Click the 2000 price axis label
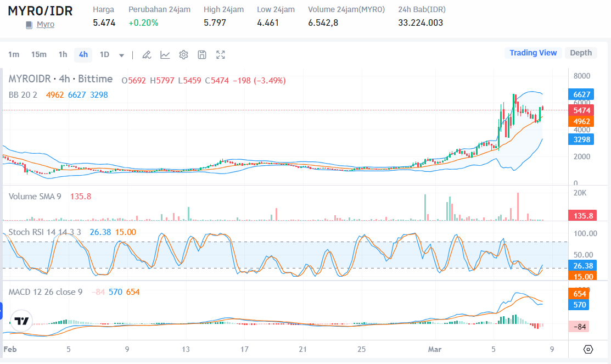Image resolution: width=611 pixels, height=364 pixels. [x=581, y=156]
